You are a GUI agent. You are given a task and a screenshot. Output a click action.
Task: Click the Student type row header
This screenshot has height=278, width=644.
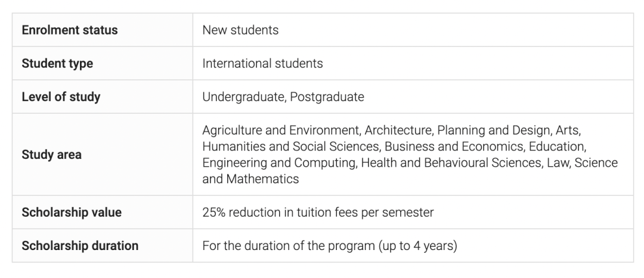coord(103,63)
